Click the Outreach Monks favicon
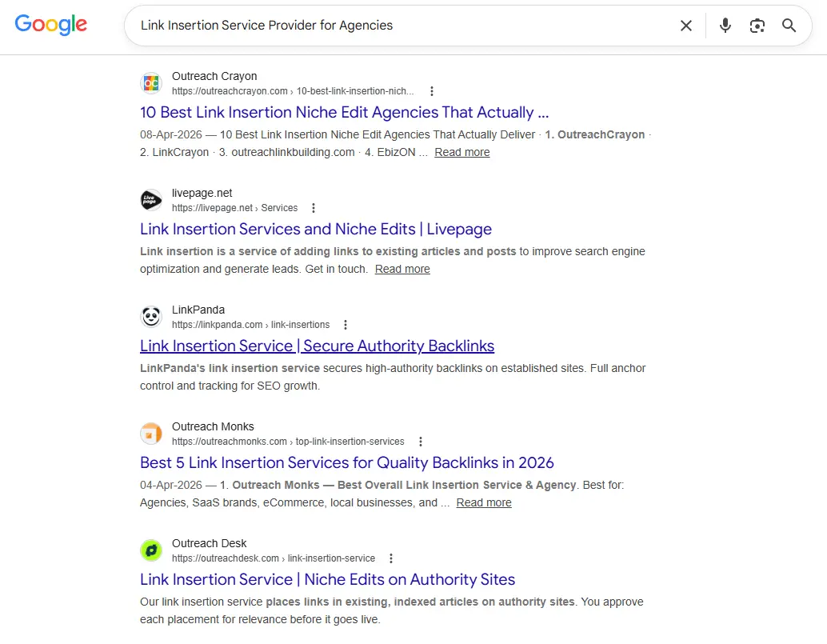This screenshot has width=827, height=644. (x=151, y=434)
